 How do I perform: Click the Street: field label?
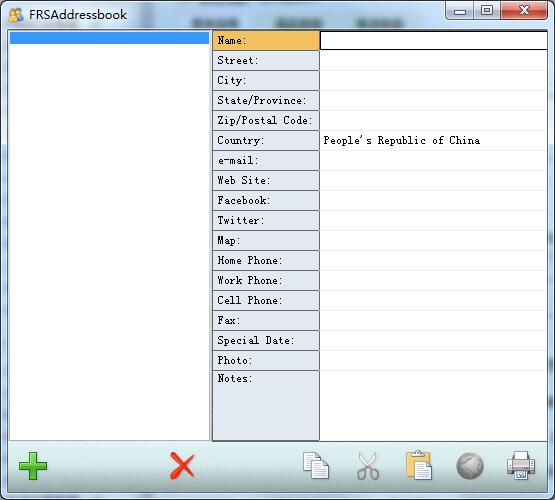point(266,61)
